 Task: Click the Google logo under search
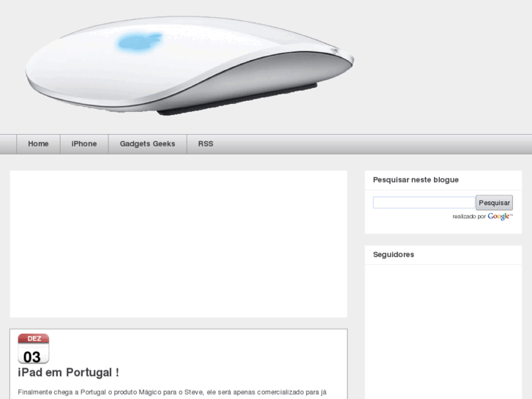pos(500,216)
